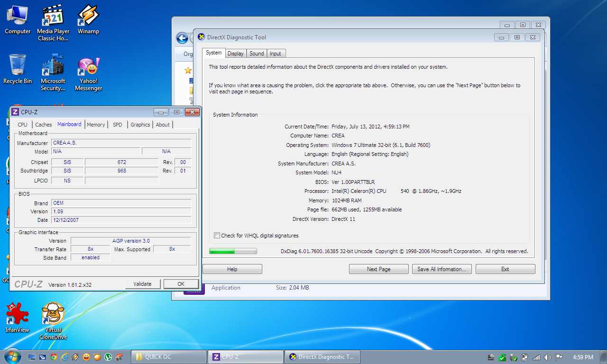Viewport: 607px width, 364px height.
Task: Click the Show Desktop strip beside the clock
Action: [603, 357]
